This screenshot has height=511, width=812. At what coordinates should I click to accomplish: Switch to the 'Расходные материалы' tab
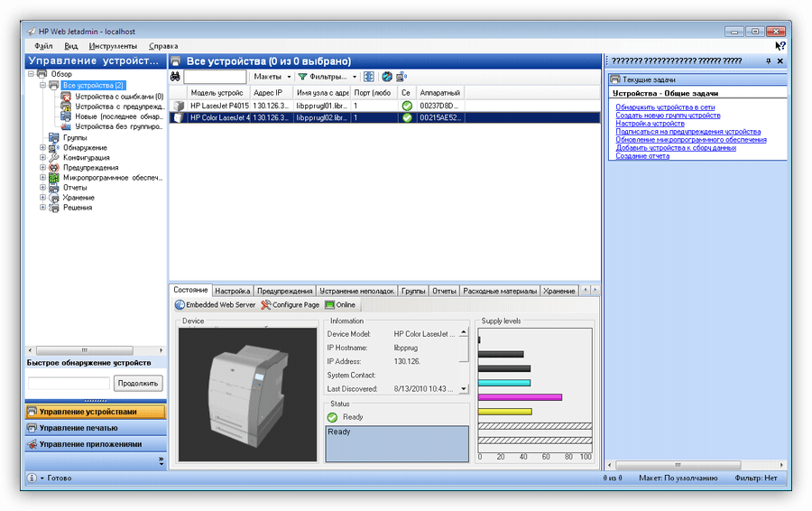click(499, 292)
